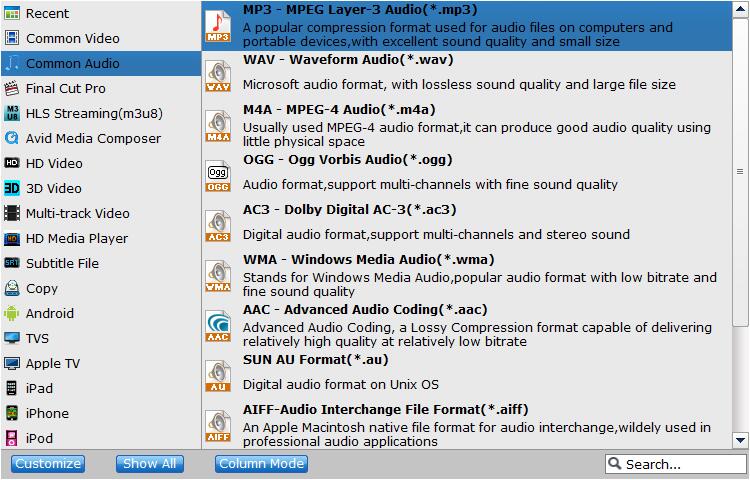Viewport: 750px width, 480px height.
Task: Click the AC3 format file icon
Action: 218,226
